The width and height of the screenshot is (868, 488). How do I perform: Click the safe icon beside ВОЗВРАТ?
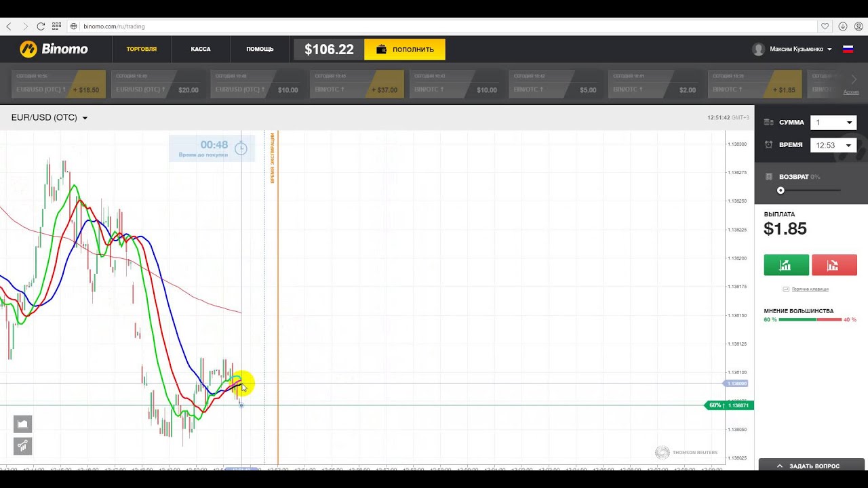[x=768, y=177]
